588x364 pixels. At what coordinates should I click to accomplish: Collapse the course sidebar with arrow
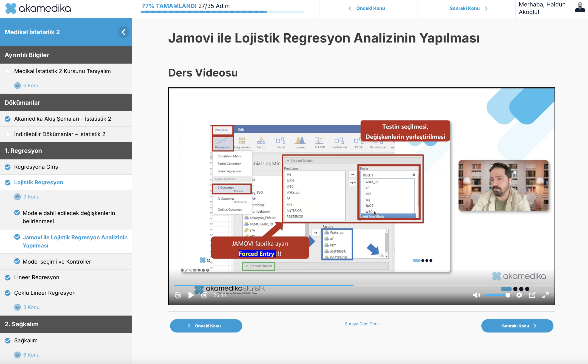pos(123,32)
